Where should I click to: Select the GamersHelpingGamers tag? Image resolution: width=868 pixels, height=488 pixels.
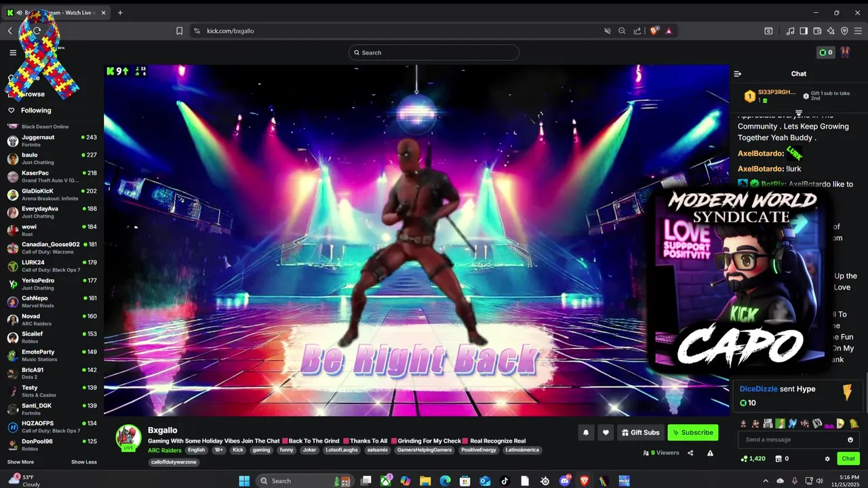tap(424, 450)
